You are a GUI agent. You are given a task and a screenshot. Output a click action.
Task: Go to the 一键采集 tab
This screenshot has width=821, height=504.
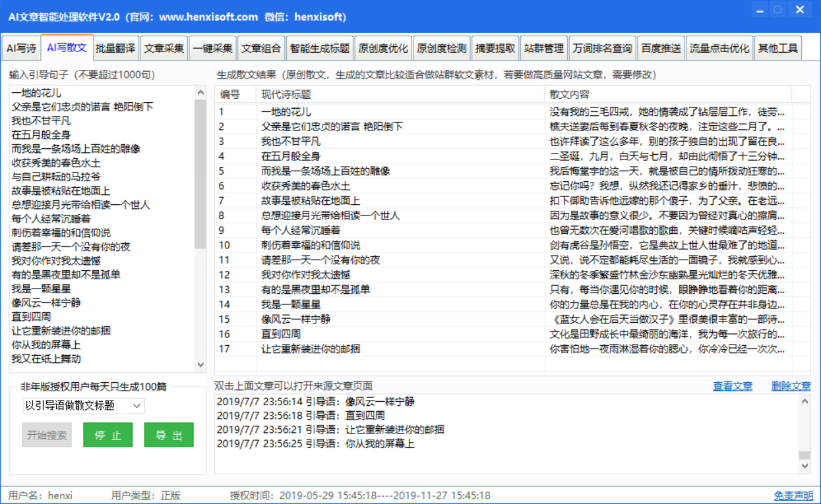pyautogui.click(x=212, y=49)
